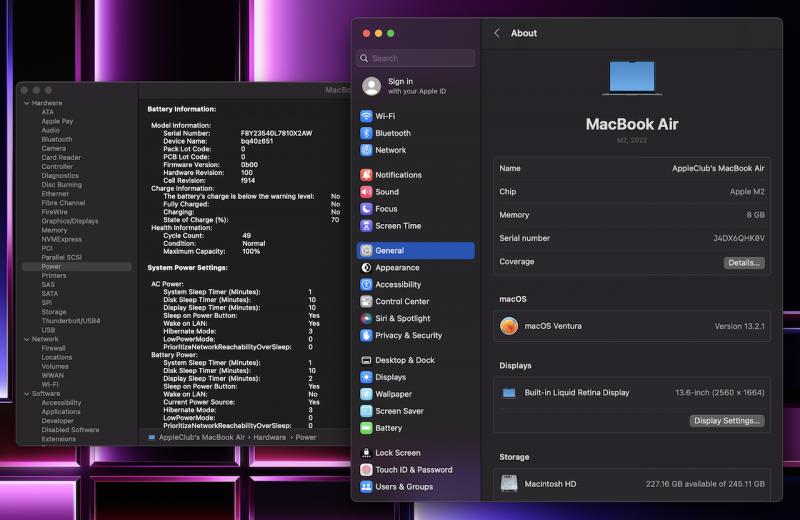Click the battery serial number F8Y23540L7810X2AW
The height and width of the screenshot is (520, 800).
pos(277,133)
